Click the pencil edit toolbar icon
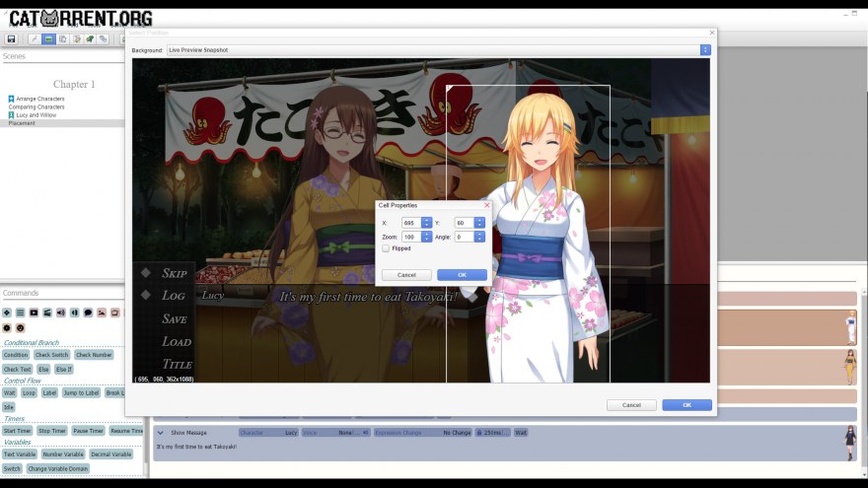Screen dimensions: 868x488 (x=34, y=39)
